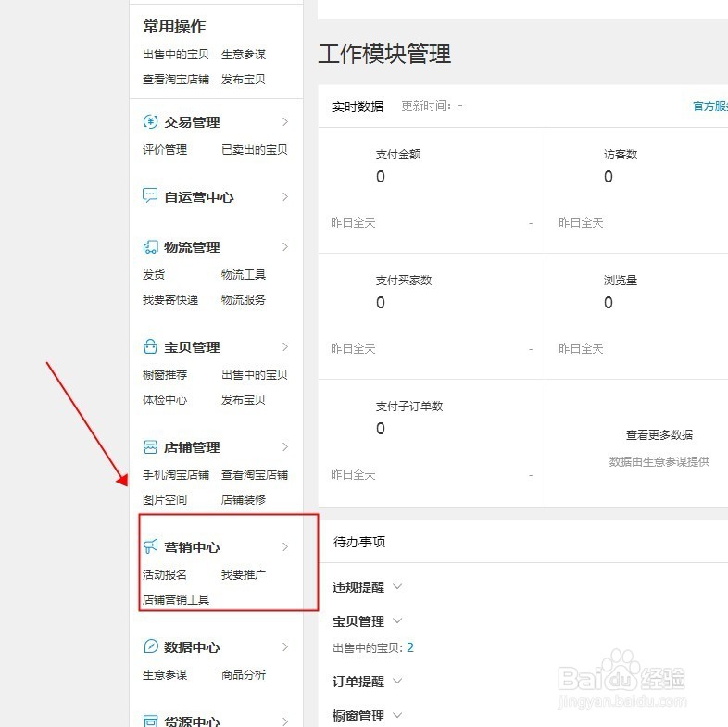Viewport: 728px width, 727px height.
Task: Open the 物流工具 link
Action: click(x=244, y=274)
